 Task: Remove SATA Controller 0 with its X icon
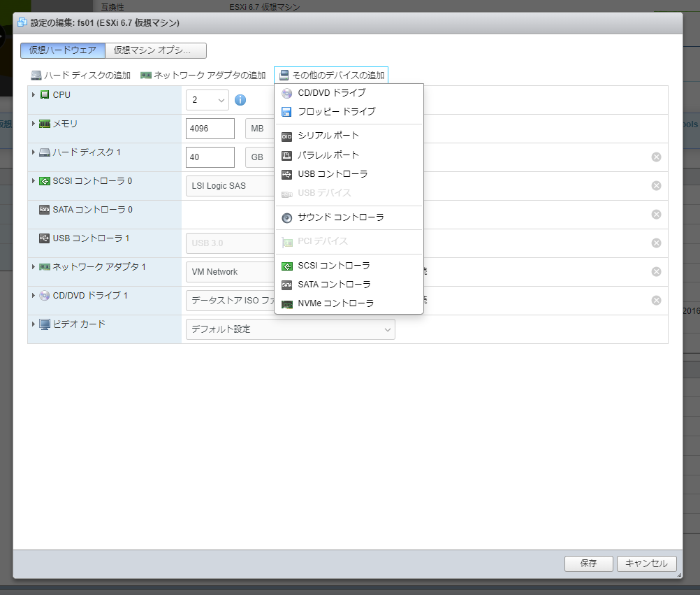point(656,215)
